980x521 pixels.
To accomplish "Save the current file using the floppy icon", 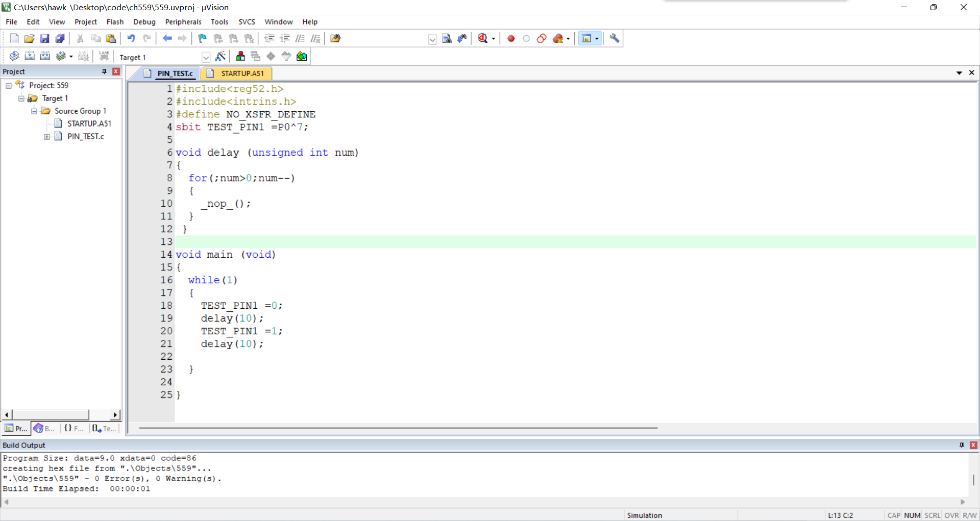I will click(x=45, y=38).
